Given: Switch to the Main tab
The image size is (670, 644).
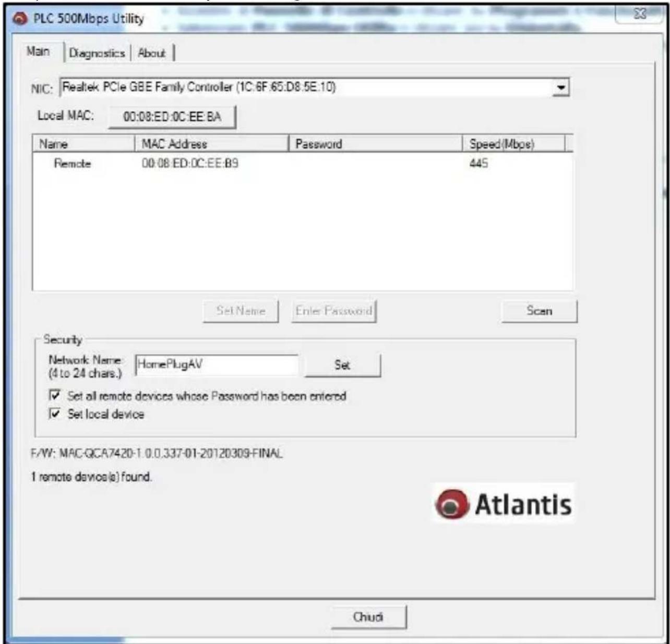Looking at the screenshot, I should (39, 52).
